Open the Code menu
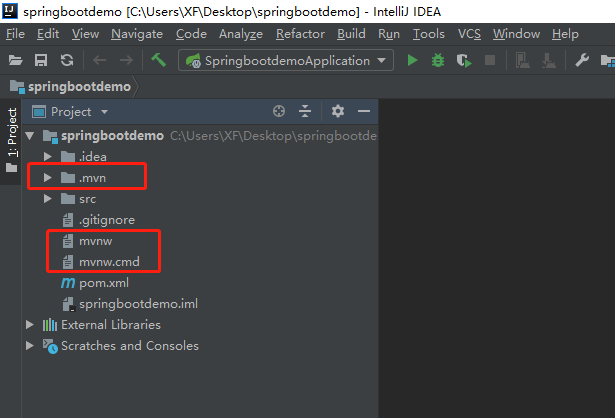 (x=191, y=34)
